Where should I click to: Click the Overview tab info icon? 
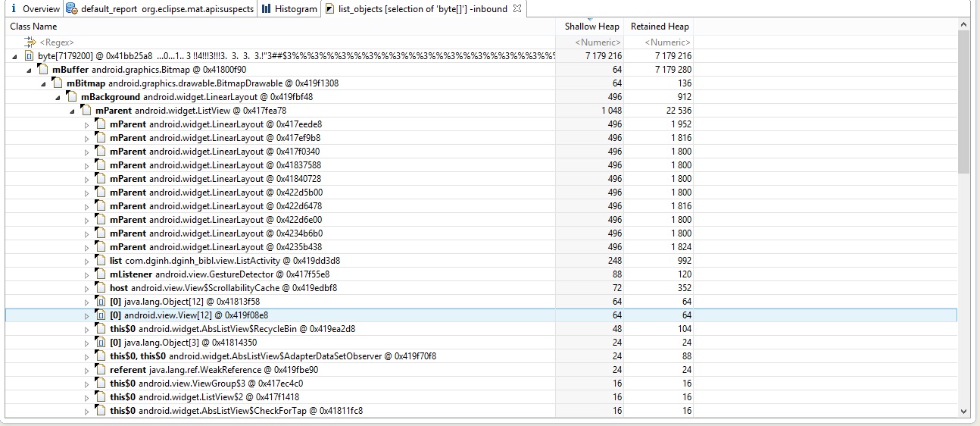point(14,9)
